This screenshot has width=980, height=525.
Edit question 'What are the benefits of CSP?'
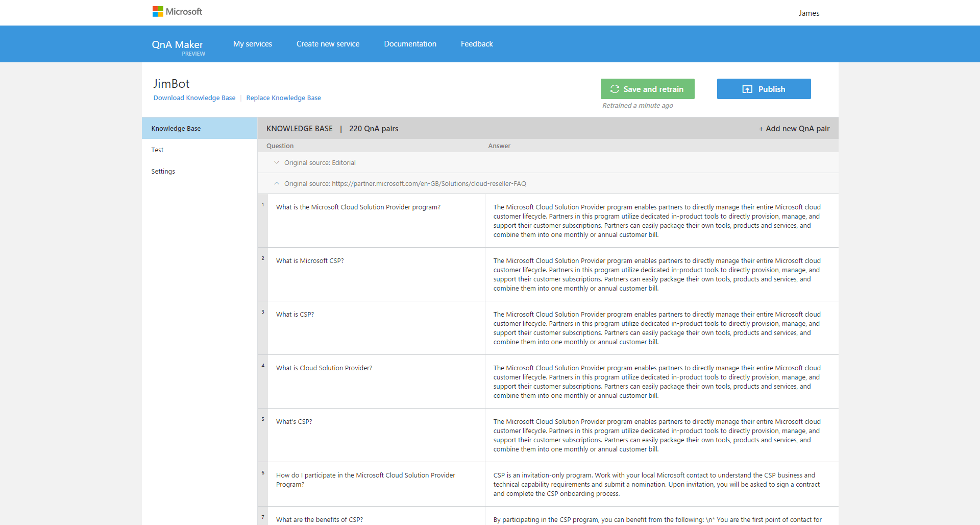376,516
